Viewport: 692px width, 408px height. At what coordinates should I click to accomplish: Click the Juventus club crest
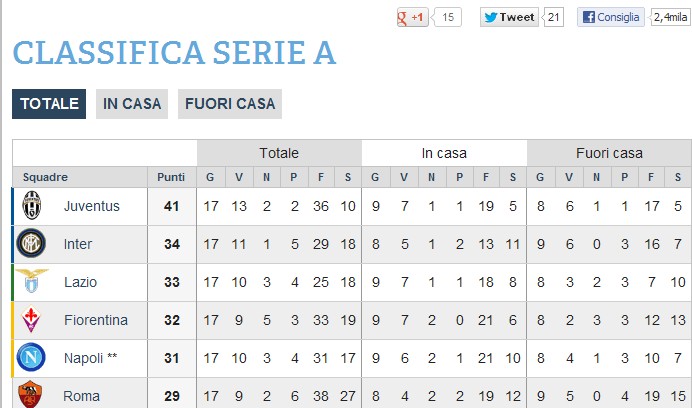tap(32, 205)
